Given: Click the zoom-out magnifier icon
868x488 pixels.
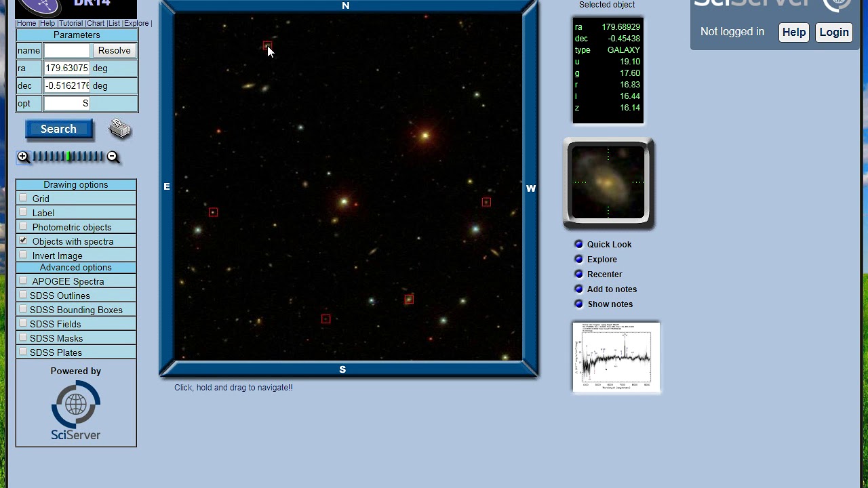Looking at the screenshot, I should click(113, 157).
